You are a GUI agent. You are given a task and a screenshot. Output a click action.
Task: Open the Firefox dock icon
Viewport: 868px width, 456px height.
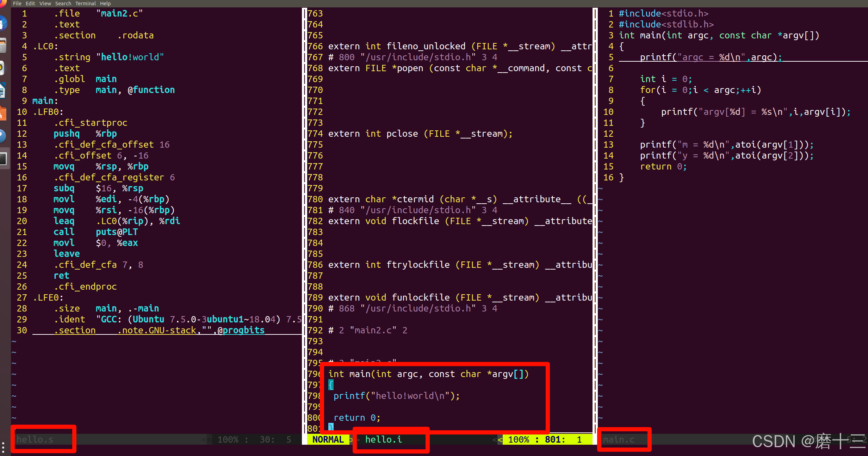[2, 3]
